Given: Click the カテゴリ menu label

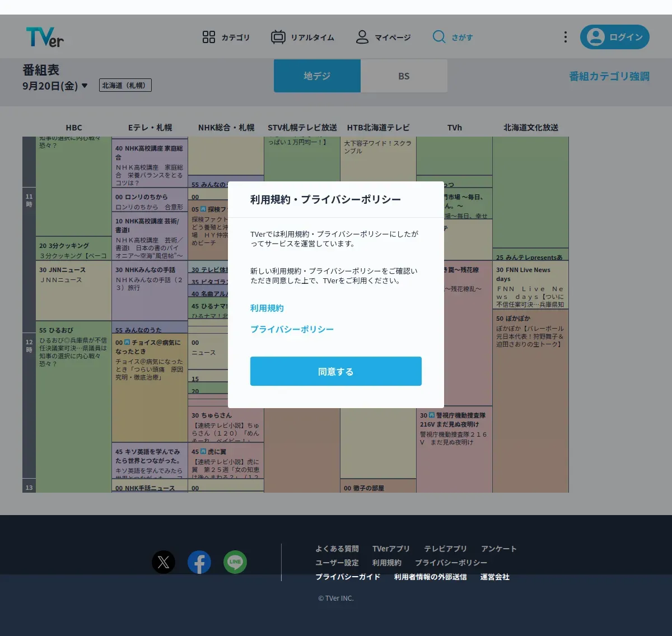Looking at the screenshot, I should [x=236, y=38].
